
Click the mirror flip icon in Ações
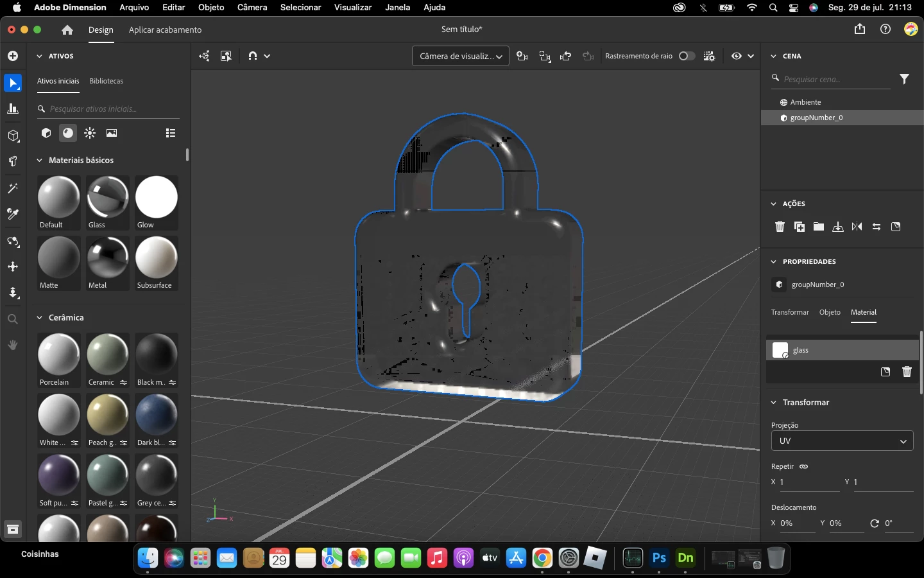pyautogui.click(x=857, y=227)
